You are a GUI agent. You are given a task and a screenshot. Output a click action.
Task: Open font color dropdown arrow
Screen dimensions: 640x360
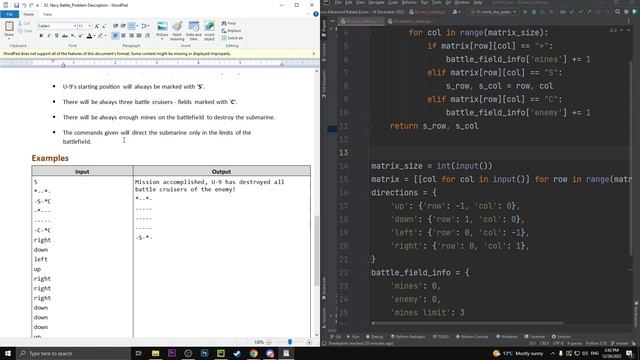94,36
